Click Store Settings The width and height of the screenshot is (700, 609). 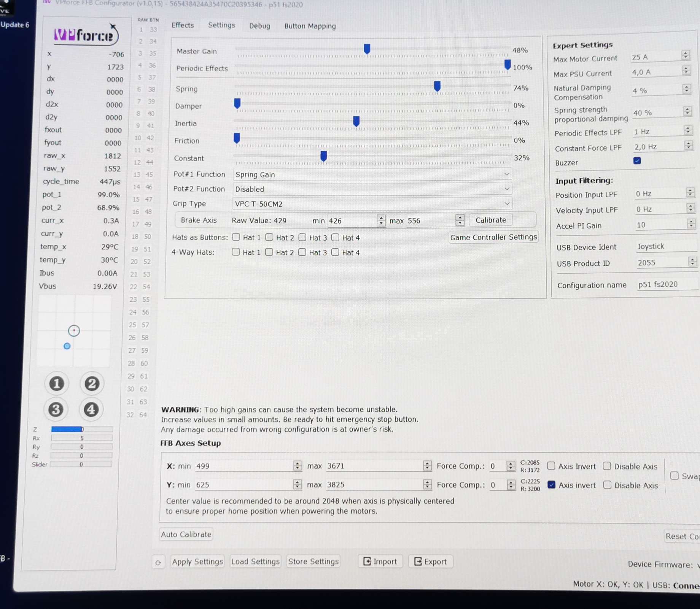313,561
